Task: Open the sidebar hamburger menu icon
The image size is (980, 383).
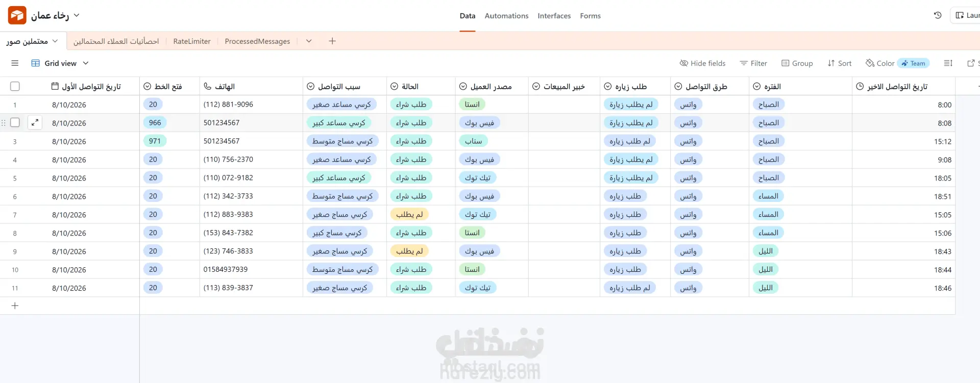Action: tap(15, 63)
